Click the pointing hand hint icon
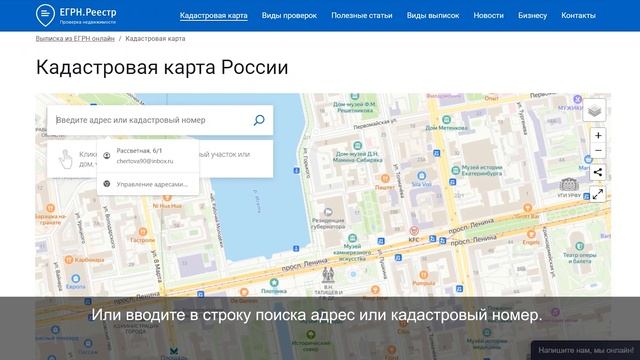Viewport: 640px width, 360px height. click(65, 159)
